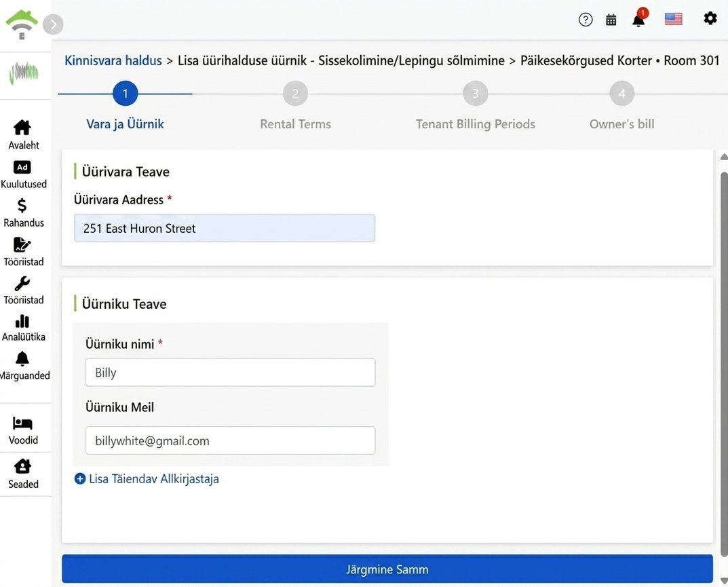
Task: Click the plus icon for additional signer
Action: (x=80, y=479)
